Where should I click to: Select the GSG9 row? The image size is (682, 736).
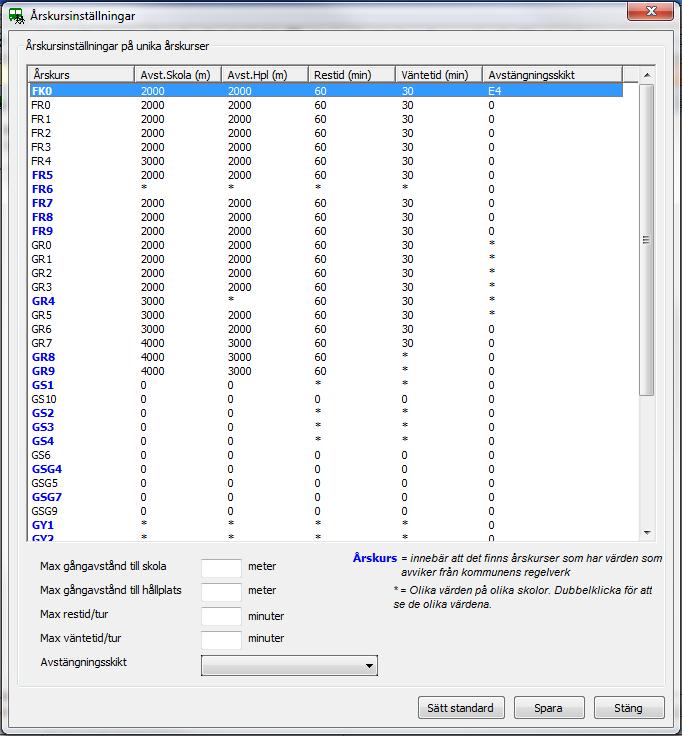326,511
